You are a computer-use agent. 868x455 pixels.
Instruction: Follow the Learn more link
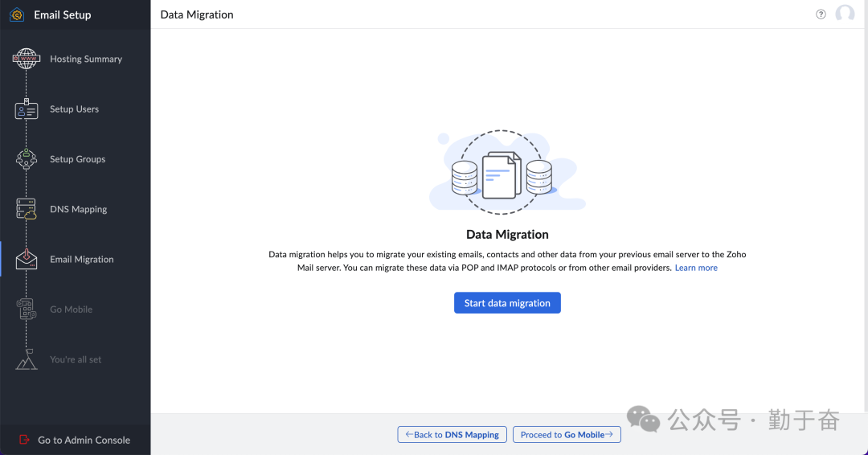(x=696, y=268)
